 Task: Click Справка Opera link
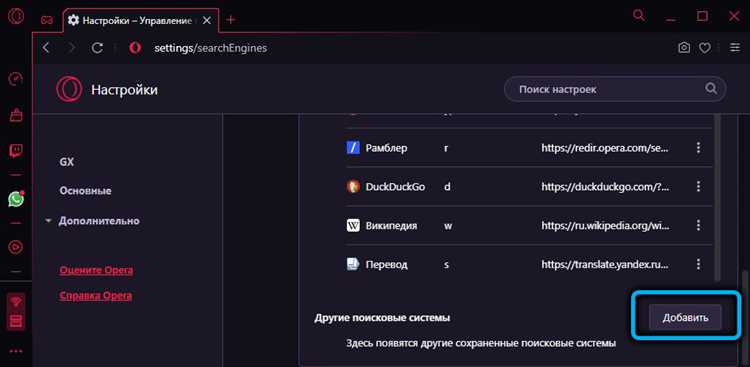tap(95, 295)
